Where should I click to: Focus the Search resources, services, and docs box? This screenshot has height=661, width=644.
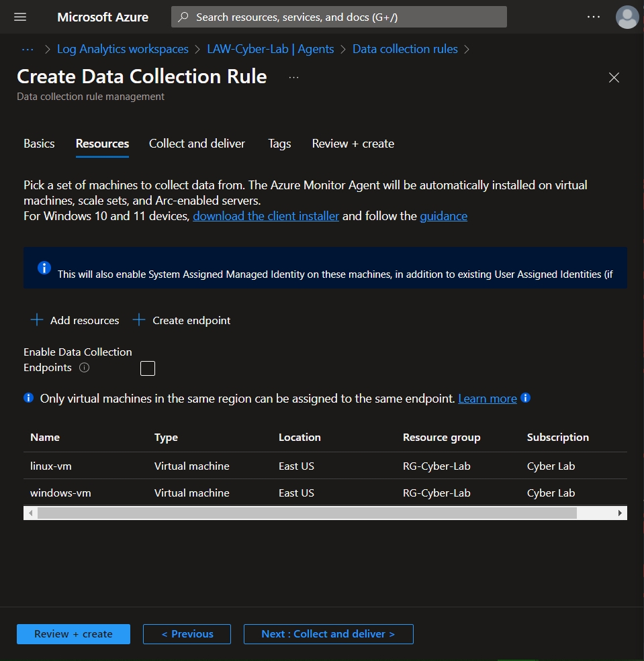pyautogui.click(x=338, y=17)
